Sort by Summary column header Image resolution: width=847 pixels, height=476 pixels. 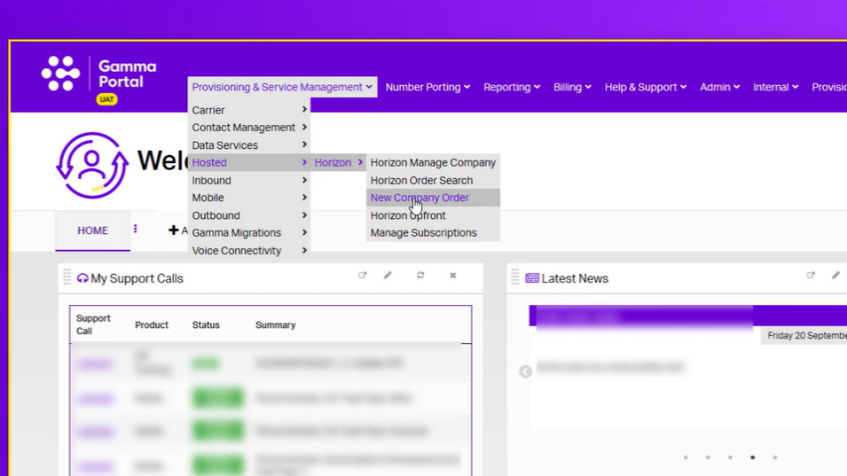[275, 325]
